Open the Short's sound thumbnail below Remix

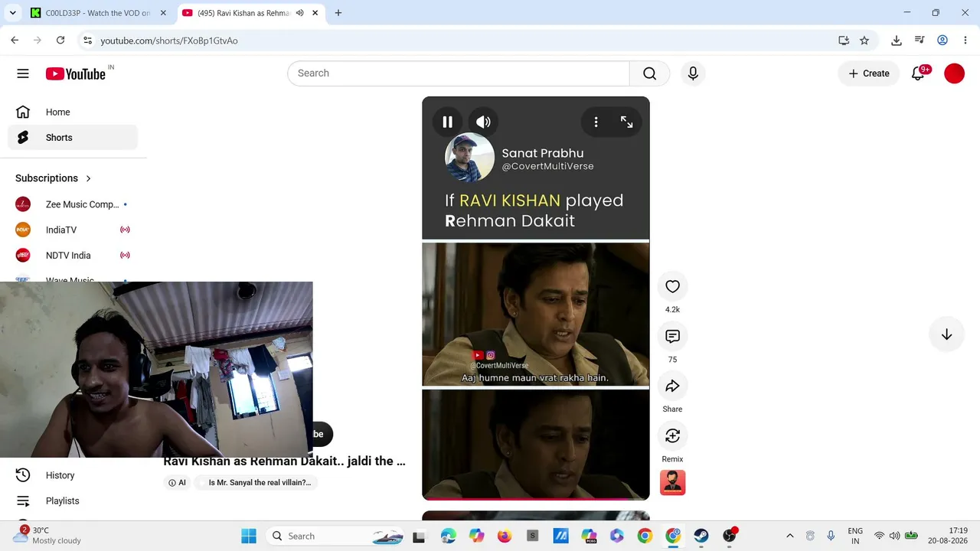tap(672, 483)
